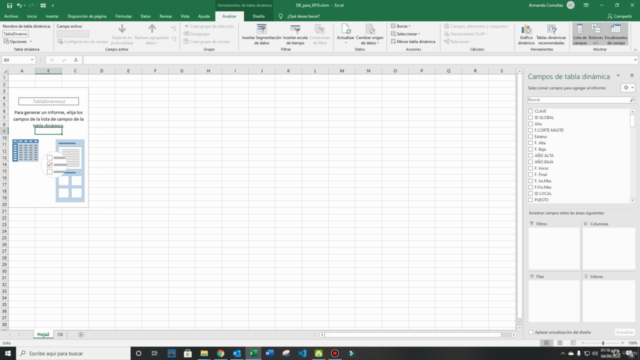Click the Compartir button

point(620,16)
